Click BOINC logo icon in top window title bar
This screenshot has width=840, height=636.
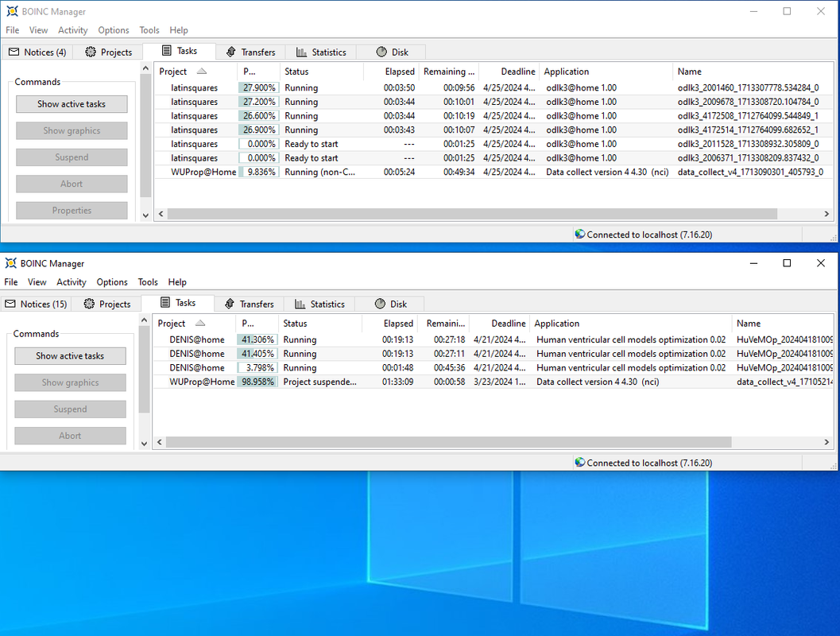(13, 11)
